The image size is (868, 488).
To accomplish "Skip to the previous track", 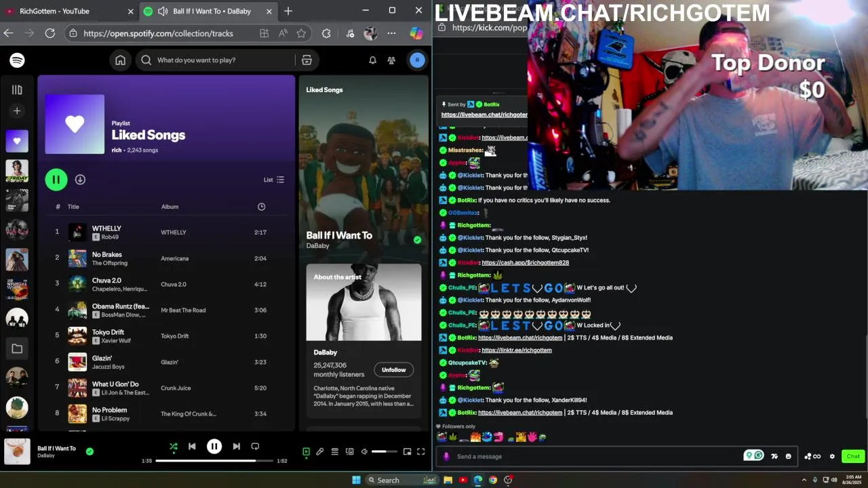I will click(x=192, y=447).
